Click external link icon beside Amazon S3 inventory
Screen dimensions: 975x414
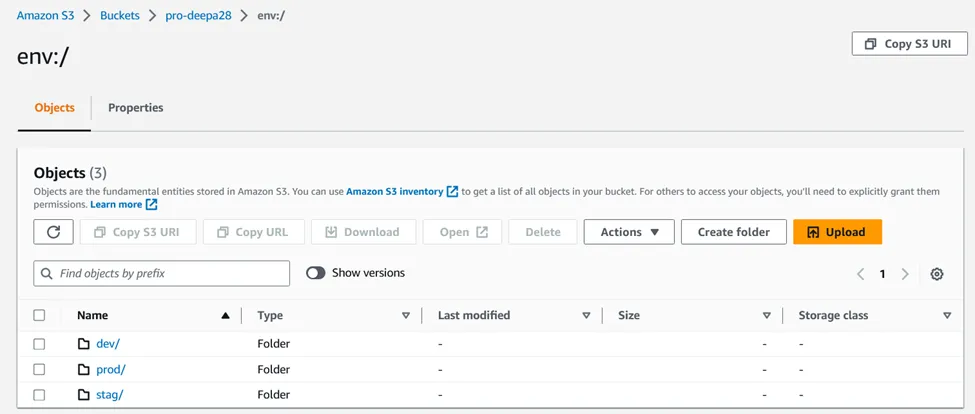(453, 191)
